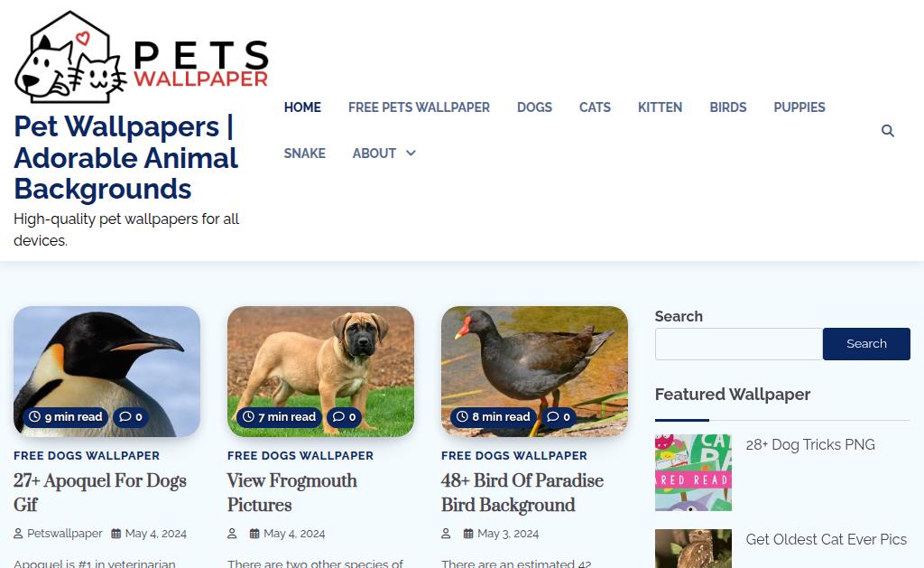Open the Free Pets Wallpaper menu item

point(419,107)
